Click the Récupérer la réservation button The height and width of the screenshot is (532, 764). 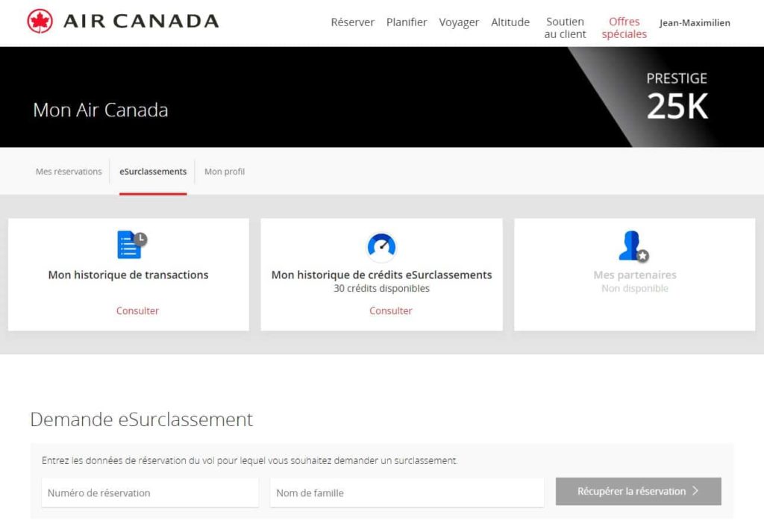tap(638, 492)
